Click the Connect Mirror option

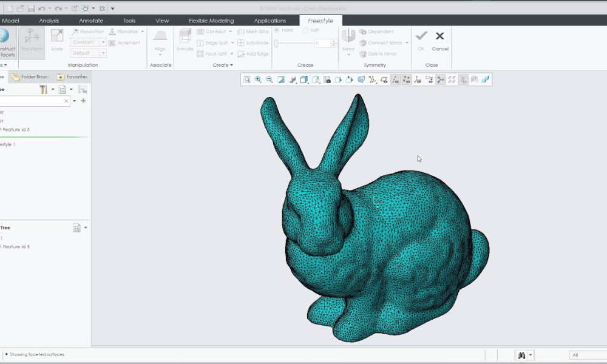pyautogui.click(x=381, y=43)
